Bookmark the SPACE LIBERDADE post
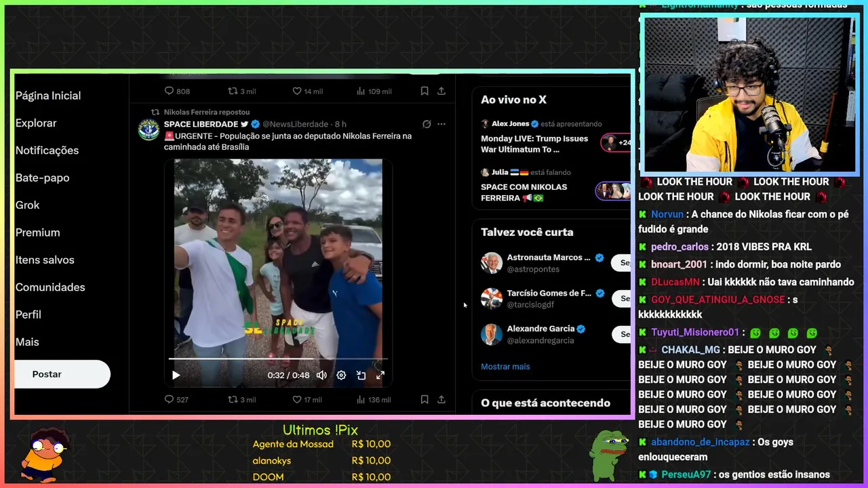868x488 pixels. click(x=425, y=400)
